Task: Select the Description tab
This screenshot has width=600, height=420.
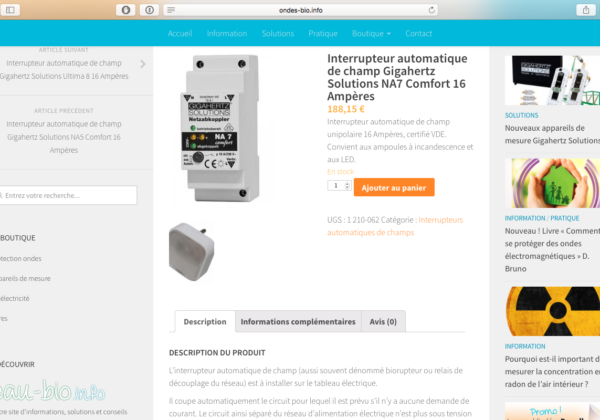Action: pyautogui.click(x=205, y=322)
